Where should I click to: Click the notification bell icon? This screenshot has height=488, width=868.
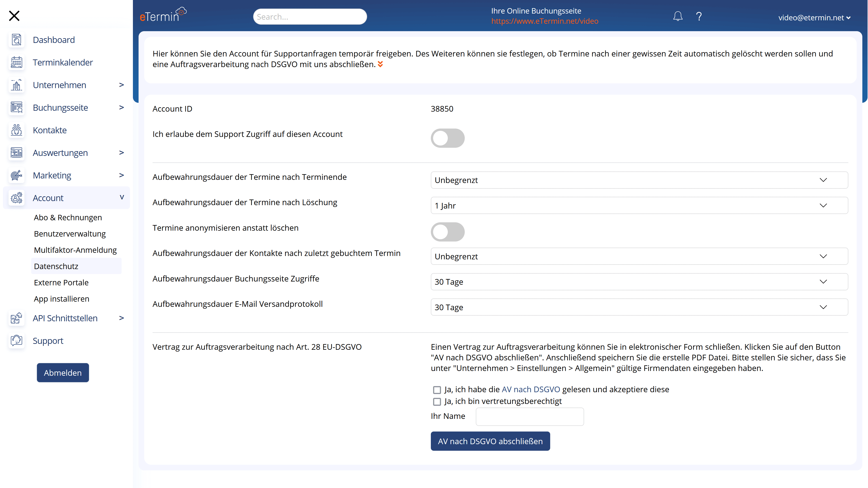[678, 16]
